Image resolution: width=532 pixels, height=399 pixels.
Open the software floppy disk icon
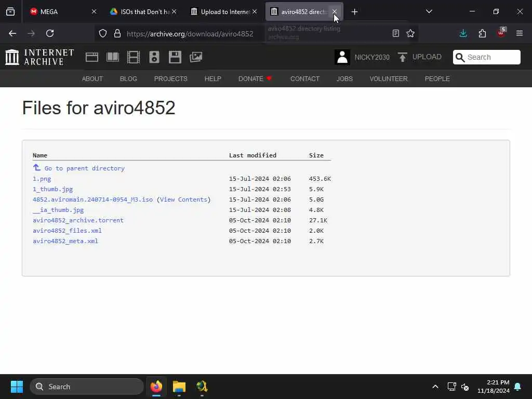(x=175, y=57)
